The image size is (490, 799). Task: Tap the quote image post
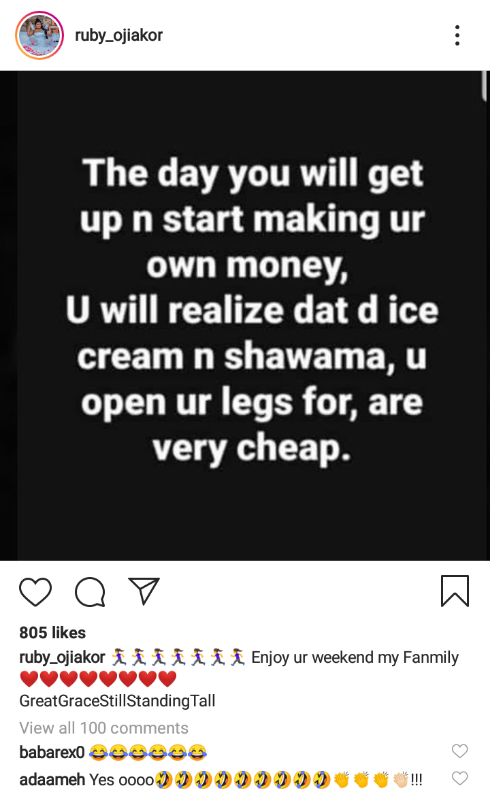pos(245,316)
